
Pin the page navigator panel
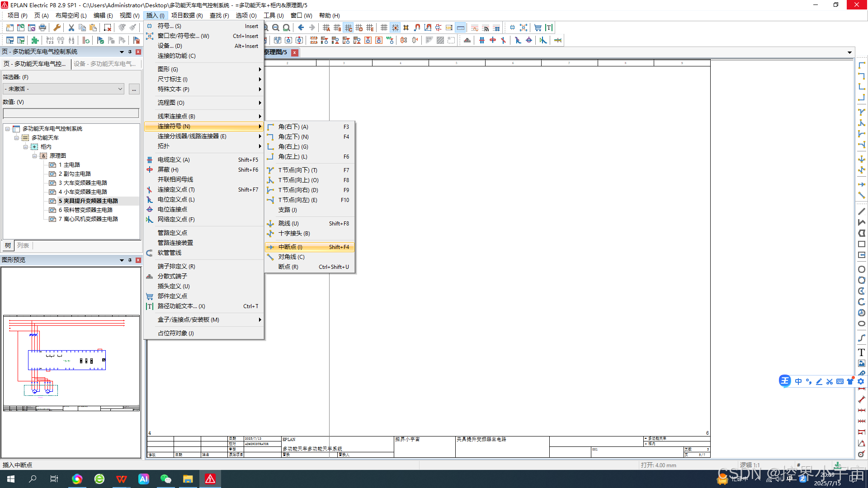pos(130,52)
